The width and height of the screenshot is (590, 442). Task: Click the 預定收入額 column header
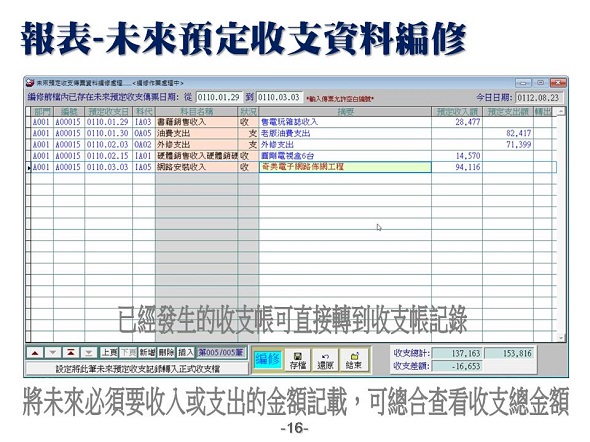(x=457, y=112)
